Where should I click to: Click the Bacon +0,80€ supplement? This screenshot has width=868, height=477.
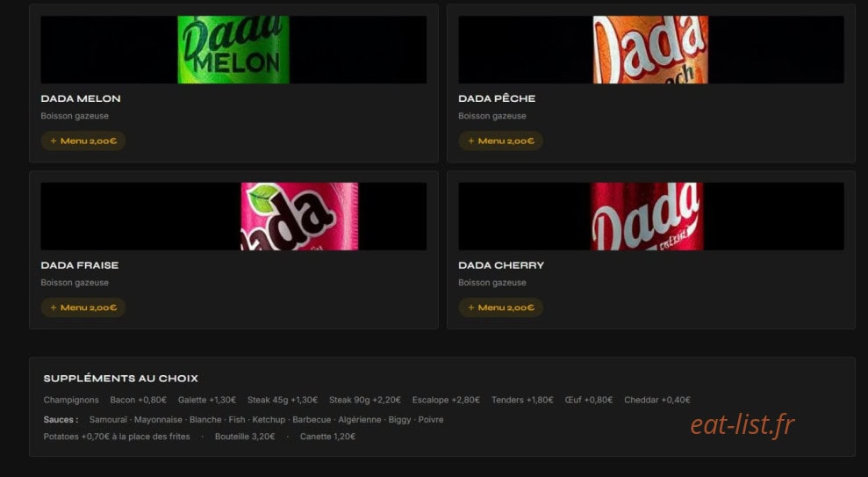click(139, 400)
